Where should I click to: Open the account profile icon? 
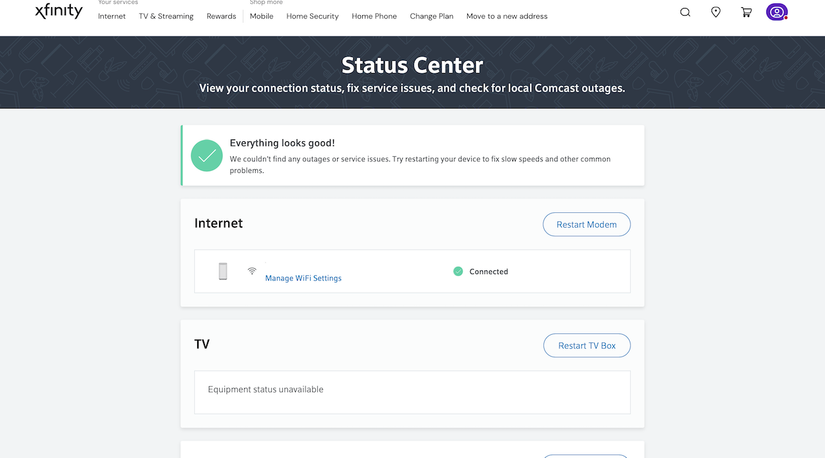[x=777, y=12]
